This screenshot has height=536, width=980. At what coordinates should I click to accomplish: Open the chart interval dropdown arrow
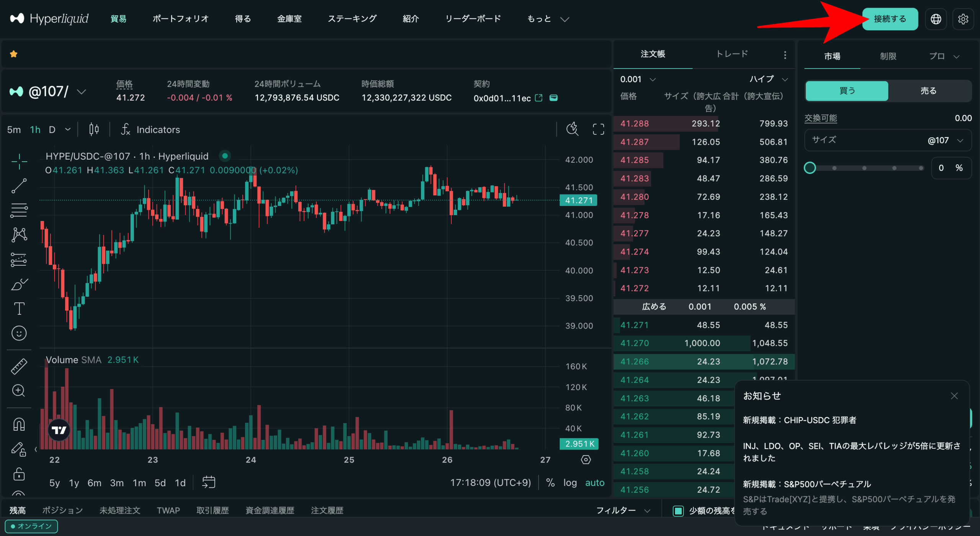point(68,129)
